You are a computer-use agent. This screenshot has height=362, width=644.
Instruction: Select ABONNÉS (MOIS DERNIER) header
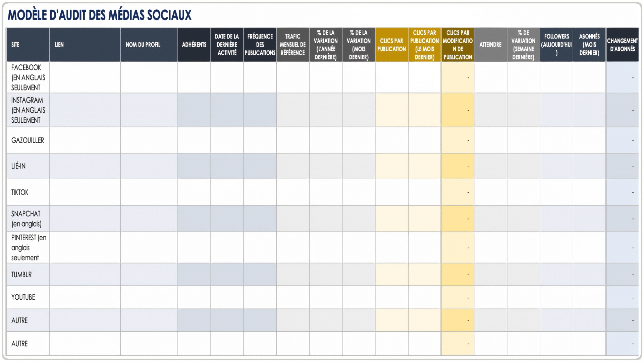coord(589,45)
